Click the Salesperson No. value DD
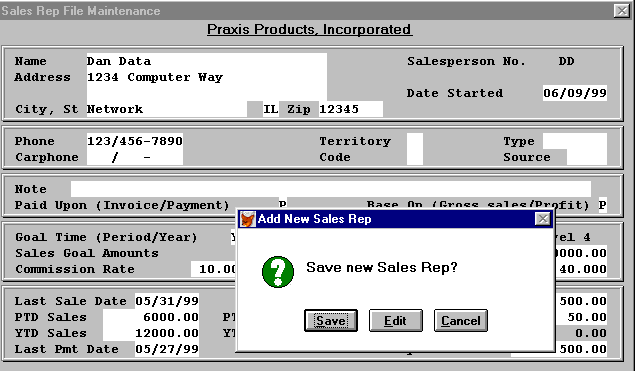 [566, 61]
